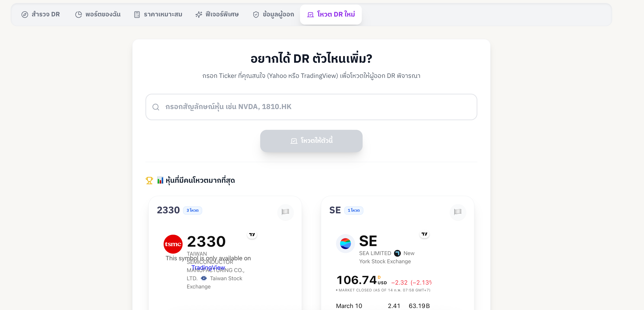Click the flag icon on the 2330 card
Image resolution: width=644 pixels, height=310 pixels.
(285, 212)
